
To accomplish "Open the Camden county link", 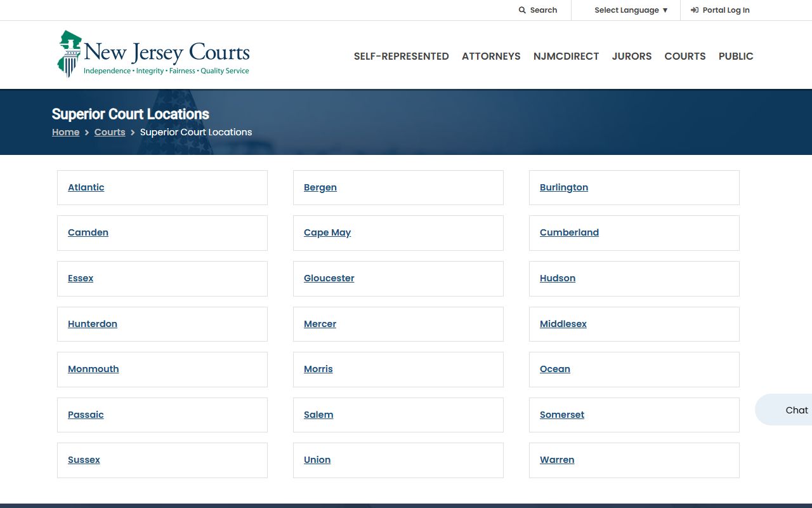I will tap(88, 232).
